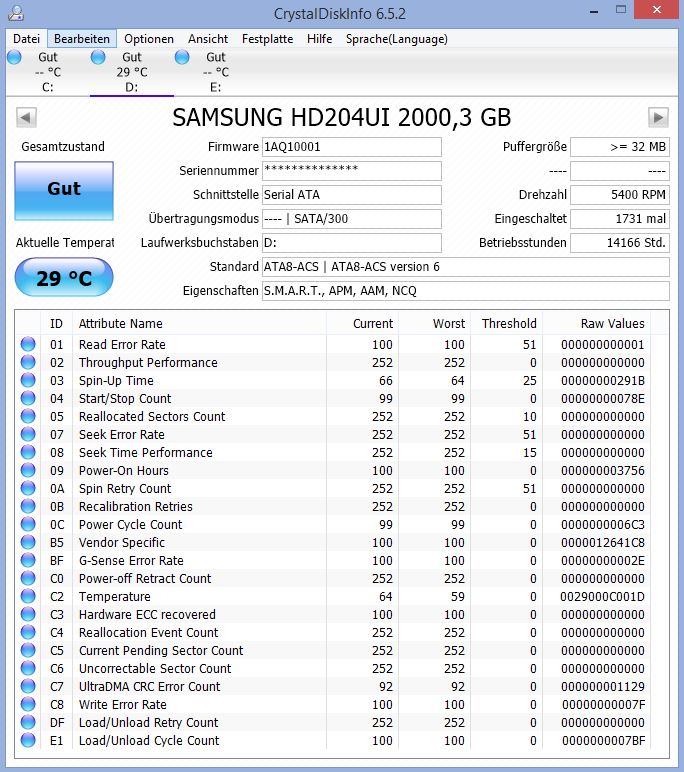Click status orb of Vendor Specific row
The image size is (684, 772).
point(28,542)
